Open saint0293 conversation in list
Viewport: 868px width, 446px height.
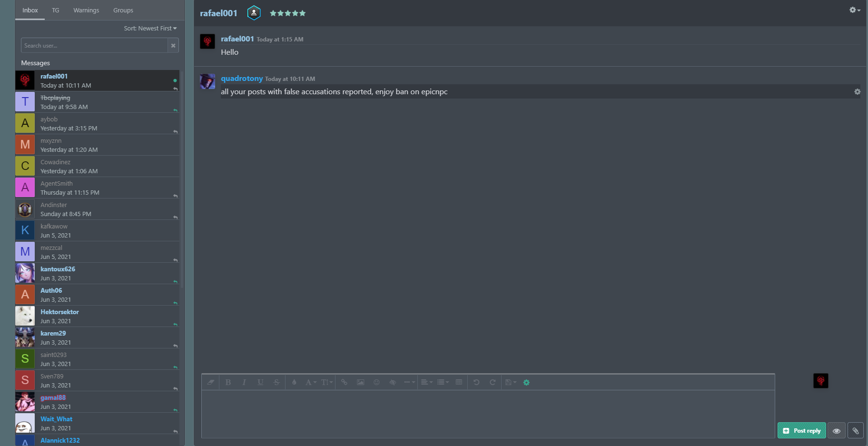pos(97,359)
